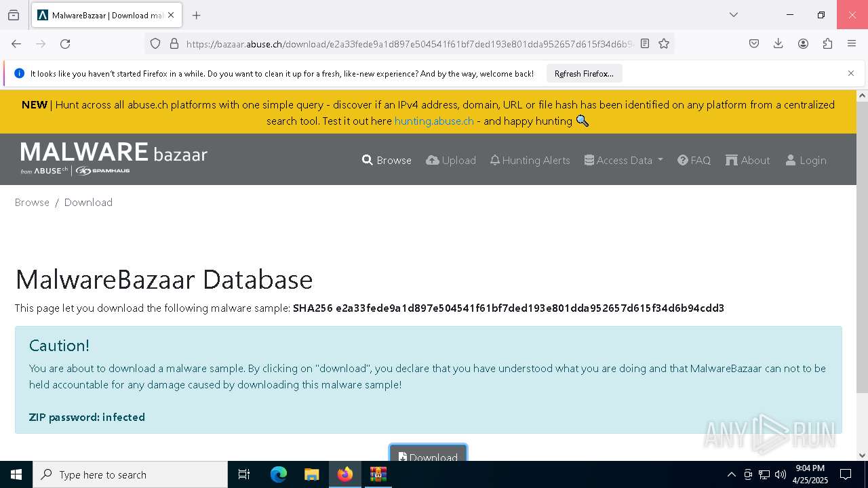Click the MALWARE bazaar logo
Image resolution: width=868 pixels, height=488 pixels.
[114, 159]
